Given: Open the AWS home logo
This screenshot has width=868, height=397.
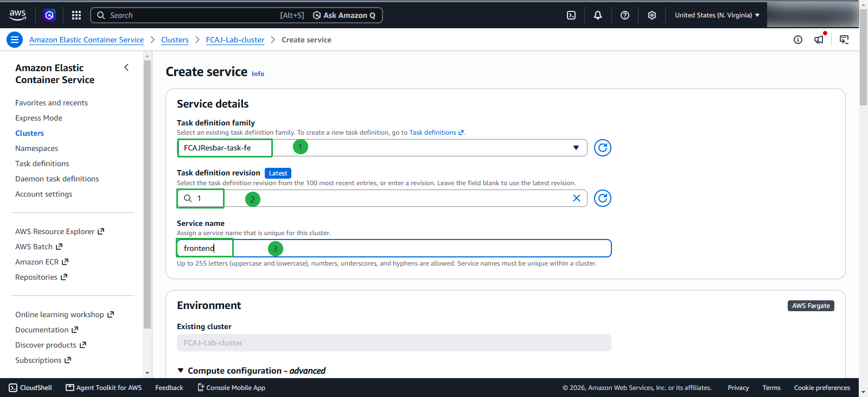Looking at the screenshot, I should [x=17, y=15].
